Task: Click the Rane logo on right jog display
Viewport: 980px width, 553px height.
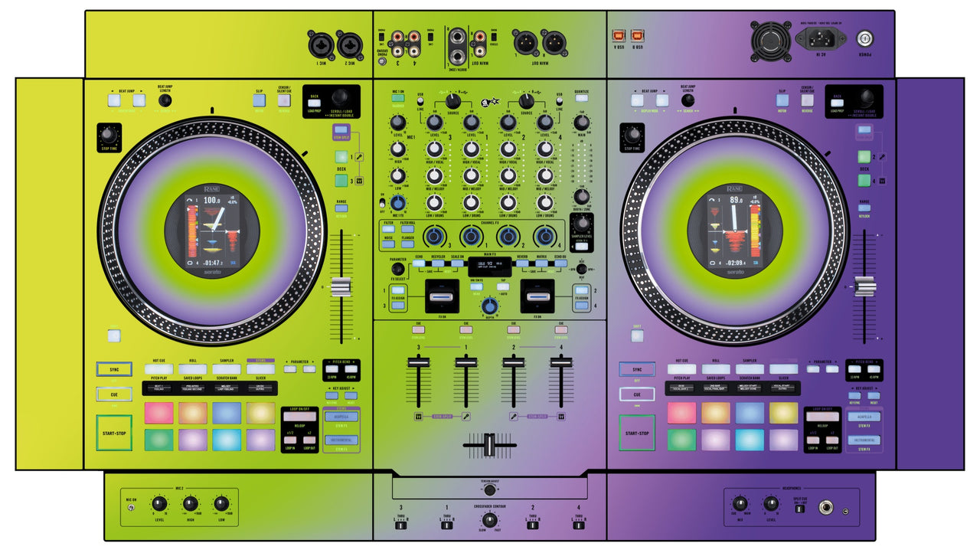Action: pos(735,188)
